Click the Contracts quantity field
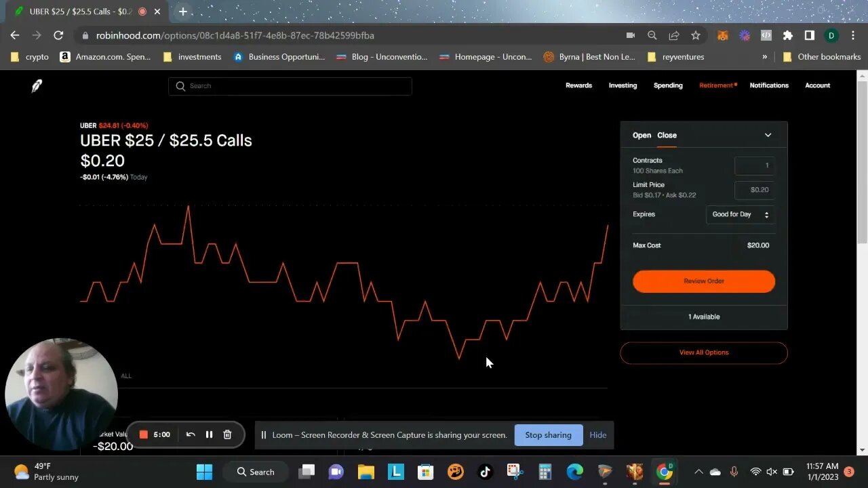This screenshot has width=868, height=488. [754, 165]
